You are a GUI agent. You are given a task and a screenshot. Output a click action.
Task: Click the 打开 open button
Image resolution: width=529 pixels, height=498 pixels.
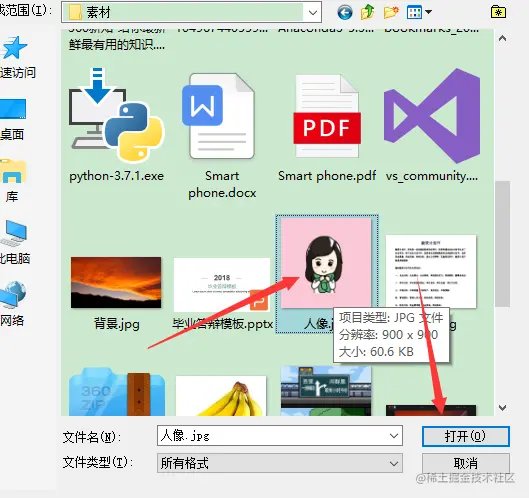(x=466, y=436)
